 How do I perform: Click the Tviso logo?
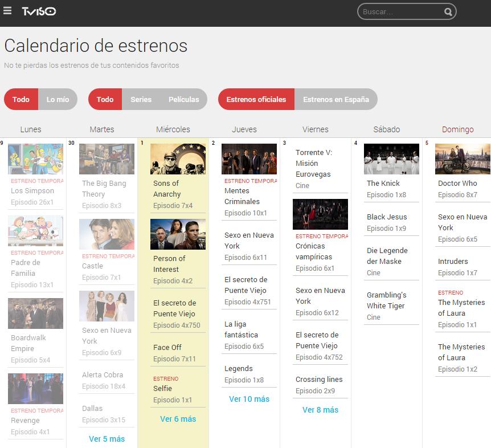[39, 11]
